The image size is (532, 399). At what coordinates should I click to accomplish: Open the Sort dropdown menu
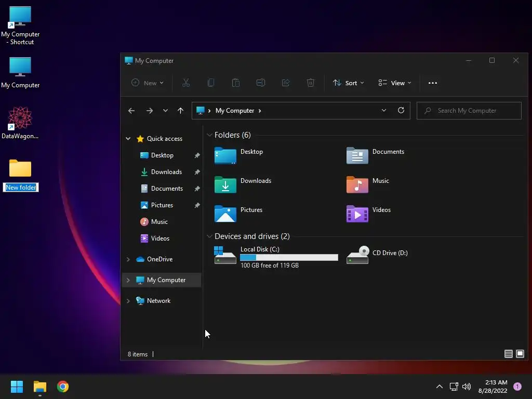coord(349,83)
